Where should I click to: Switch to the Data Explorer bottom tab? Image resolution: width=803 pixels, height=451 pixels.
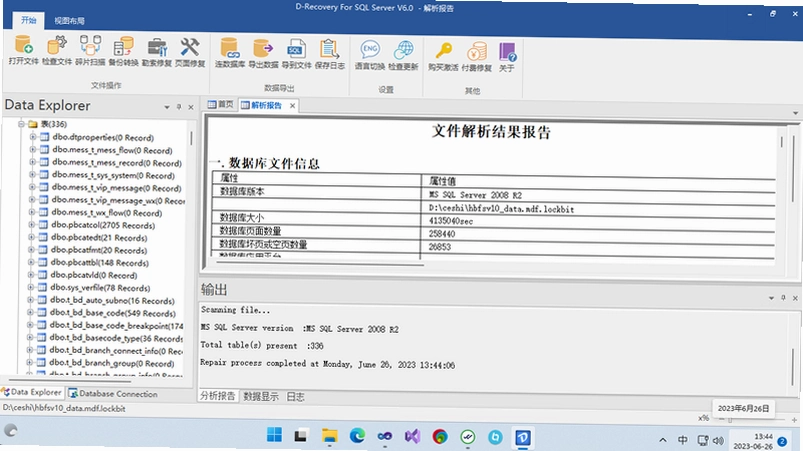coord(32,392)
